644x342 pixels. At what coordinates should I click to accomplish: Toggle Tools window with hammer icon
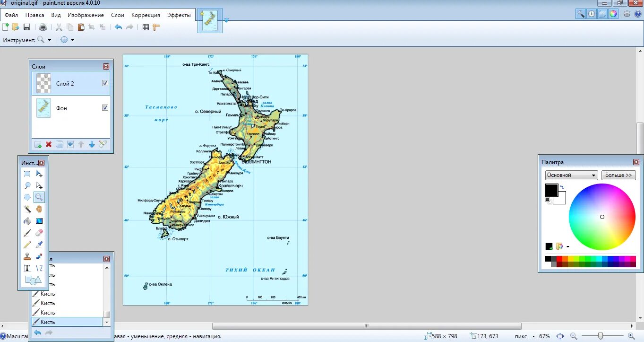(581, 14)
